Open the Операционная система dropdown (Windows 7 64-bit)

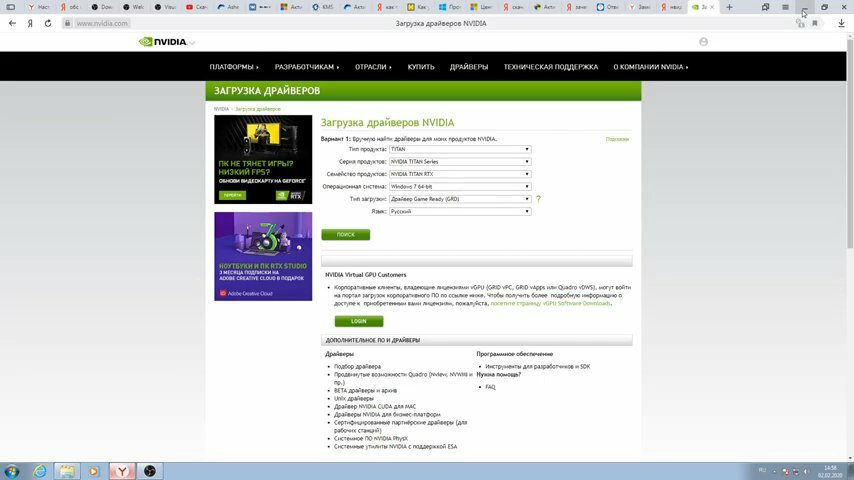(x=460, y=187)
